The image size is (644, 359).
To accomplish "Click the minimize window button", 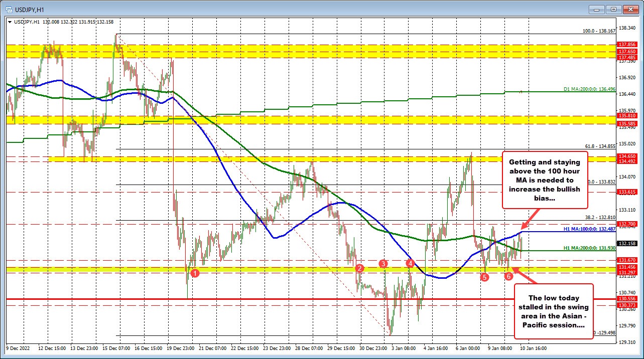I will 596,9.
